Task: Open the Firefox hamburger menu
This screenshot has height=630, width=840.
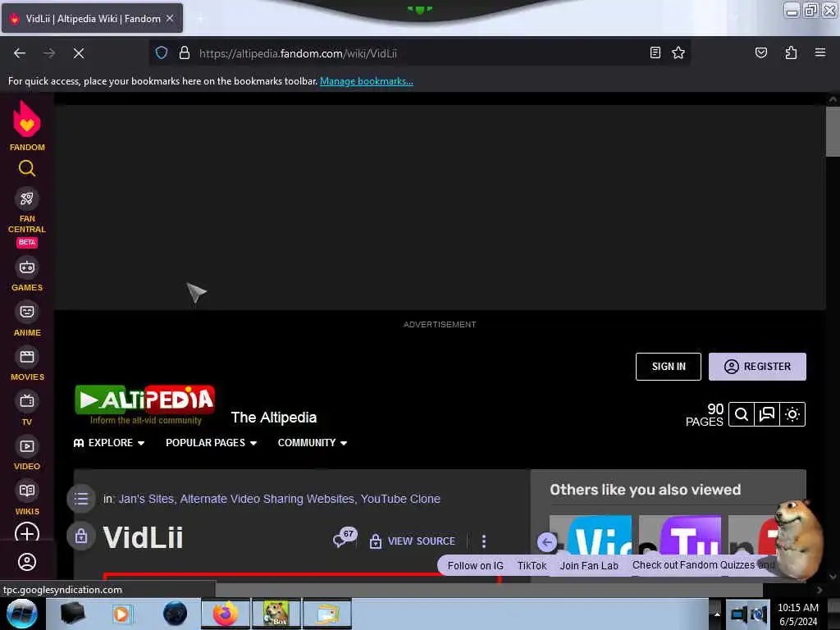Action: point(820,52)
